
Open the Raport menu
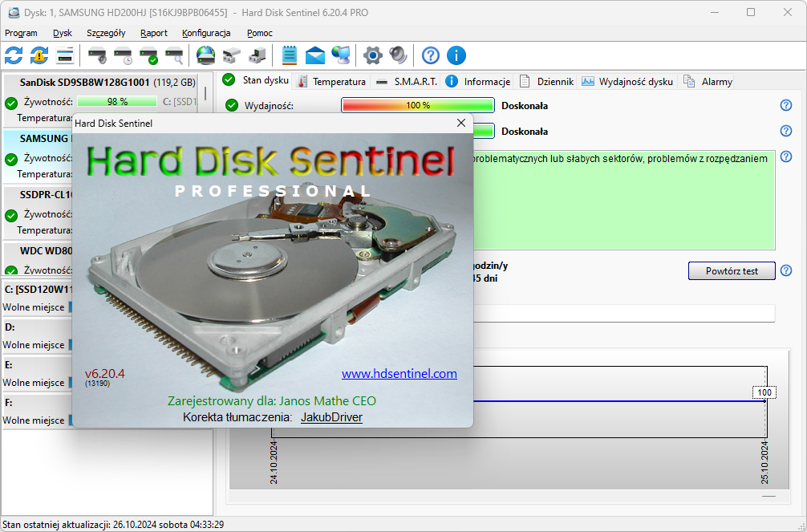coord(154,33)
